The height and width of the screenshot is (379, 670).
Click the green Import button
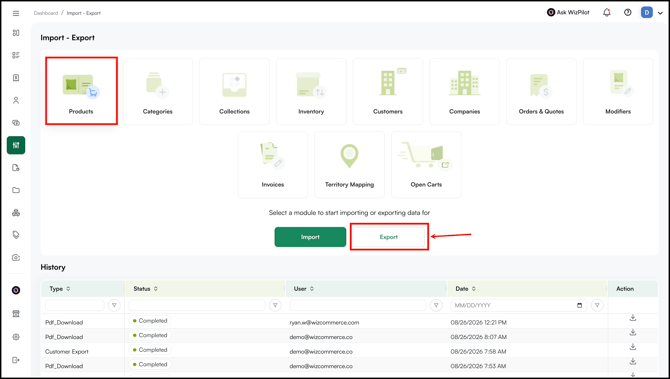[310, 237]
